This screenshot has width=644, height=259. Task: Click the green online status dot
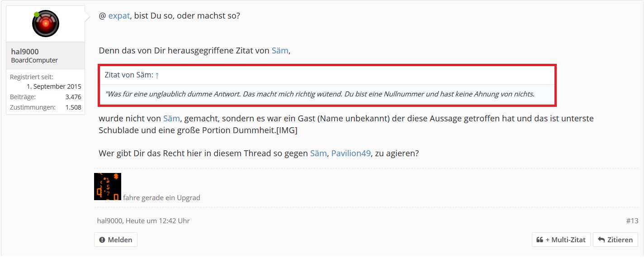click(36, 14)
